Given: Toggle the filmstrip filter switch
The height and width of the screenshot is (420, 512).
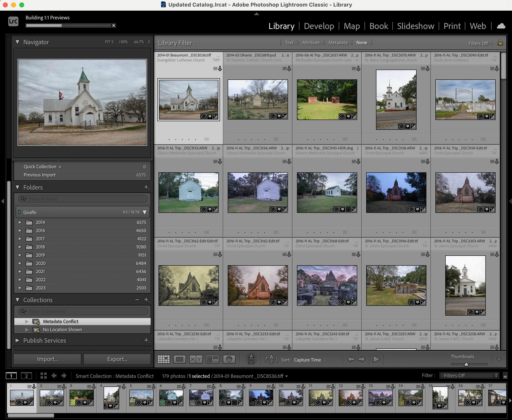Looking at the screenshot, I should point(505,376).
